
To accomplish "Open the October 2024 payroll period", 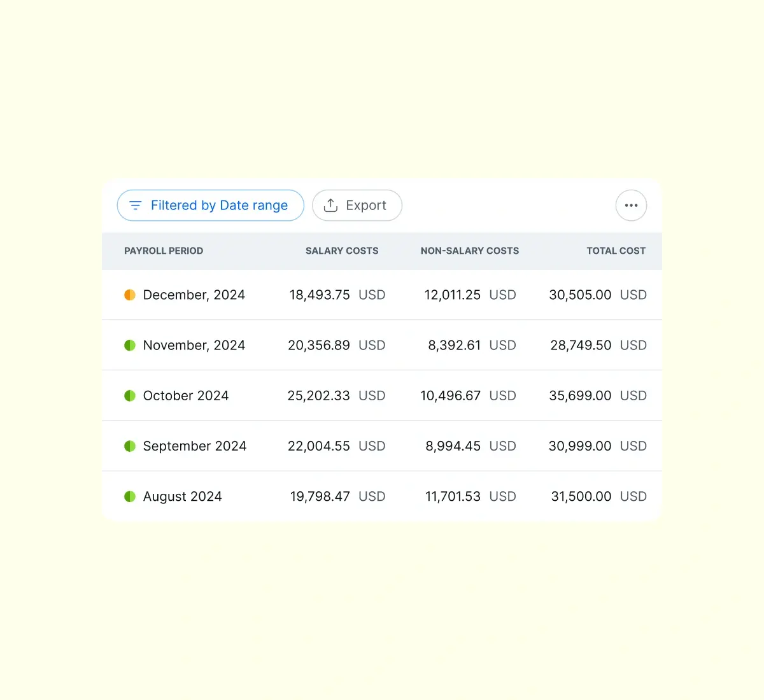I will [x=186, y=395].
